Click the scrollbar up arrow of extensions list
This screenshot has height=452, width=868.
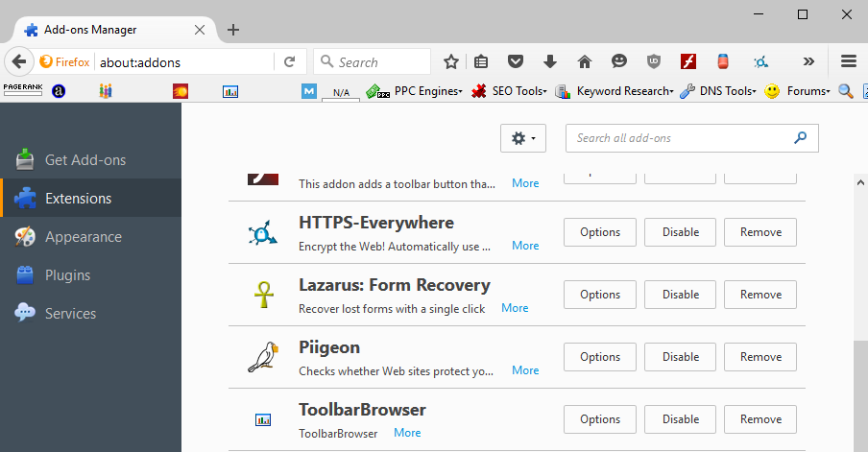(860, 182)
